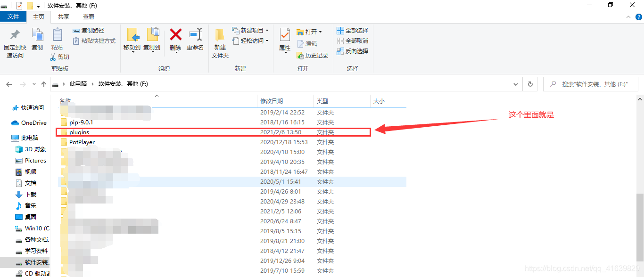Click the blue Help question icon

coord(639,16)
